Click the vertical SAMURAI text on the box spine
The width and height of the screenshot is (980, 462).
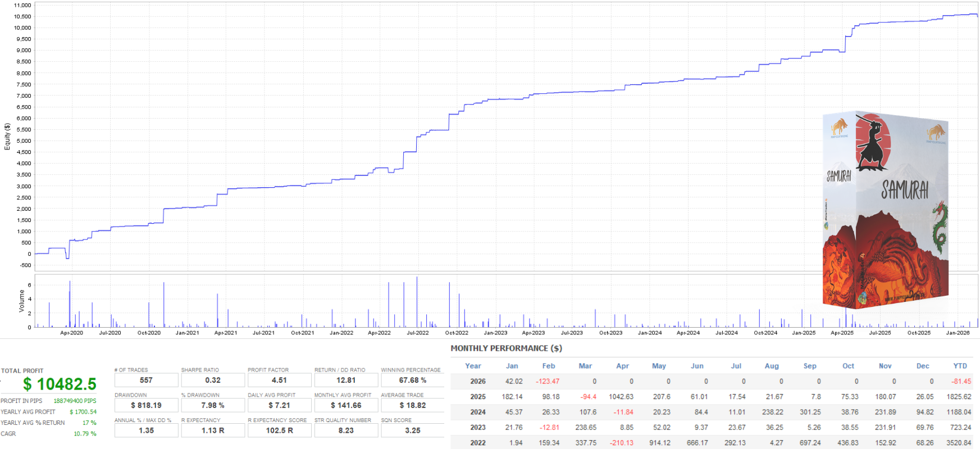pos(838,176)
